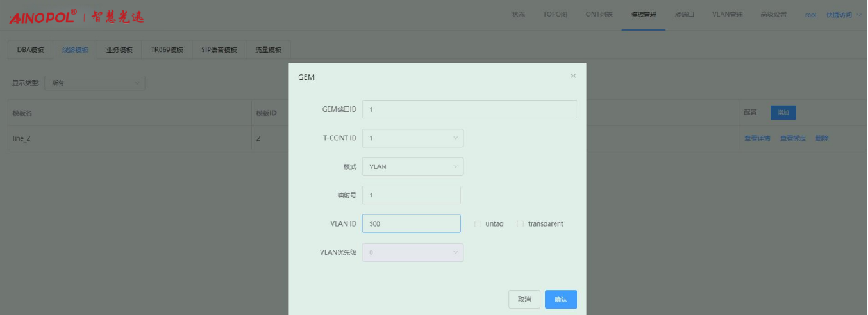868x315 pixels.
Task: Enable the transparent checkbox
Action: pos(521,224)
